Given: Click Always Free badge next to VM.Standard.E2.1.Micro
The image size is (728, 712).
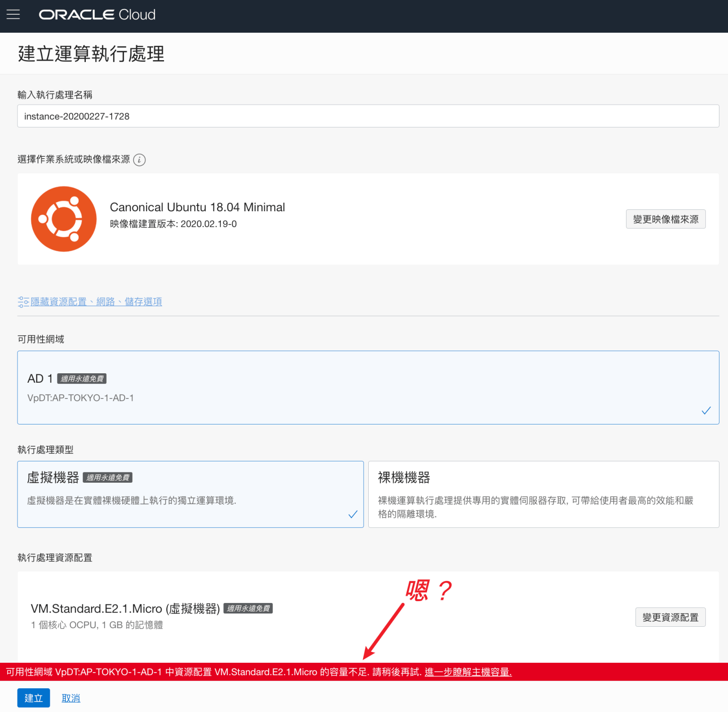Looking at the screenshot, I should pyautogui.click(x=248, y=609).
